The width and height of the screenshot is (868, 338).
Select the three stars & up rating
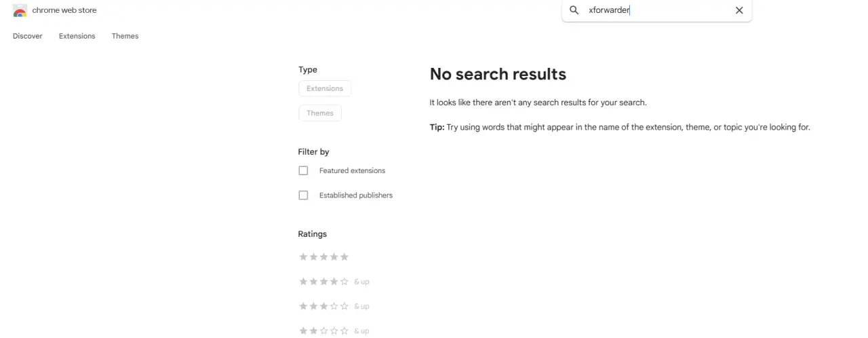tap(334, 306)
